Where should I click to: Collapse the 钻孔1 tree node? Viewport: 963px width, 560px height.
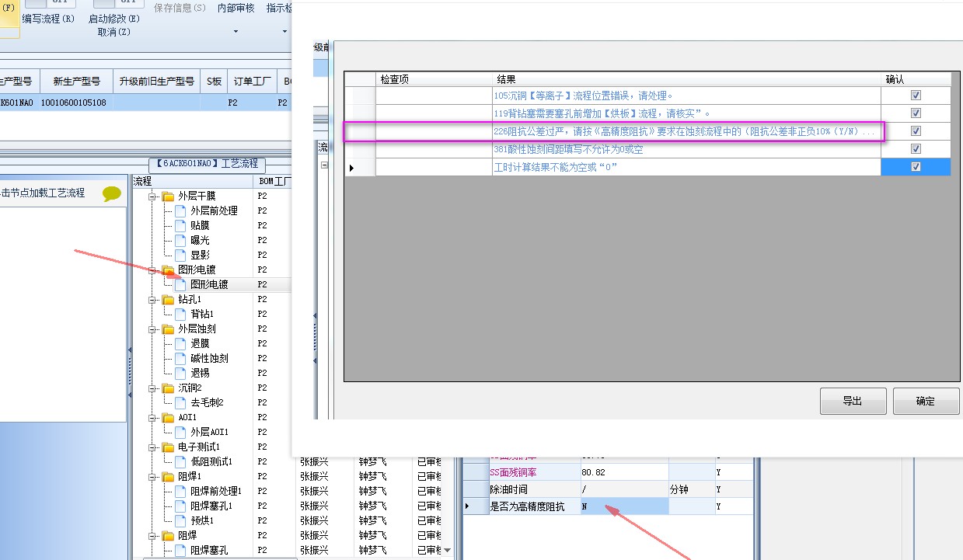[x=153, y=300]
